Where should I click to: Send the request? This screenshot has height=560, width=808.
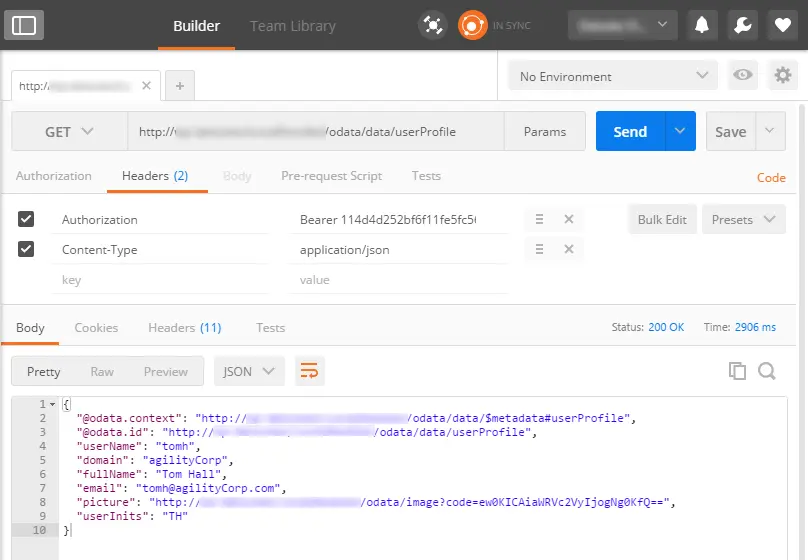point(630,131)
